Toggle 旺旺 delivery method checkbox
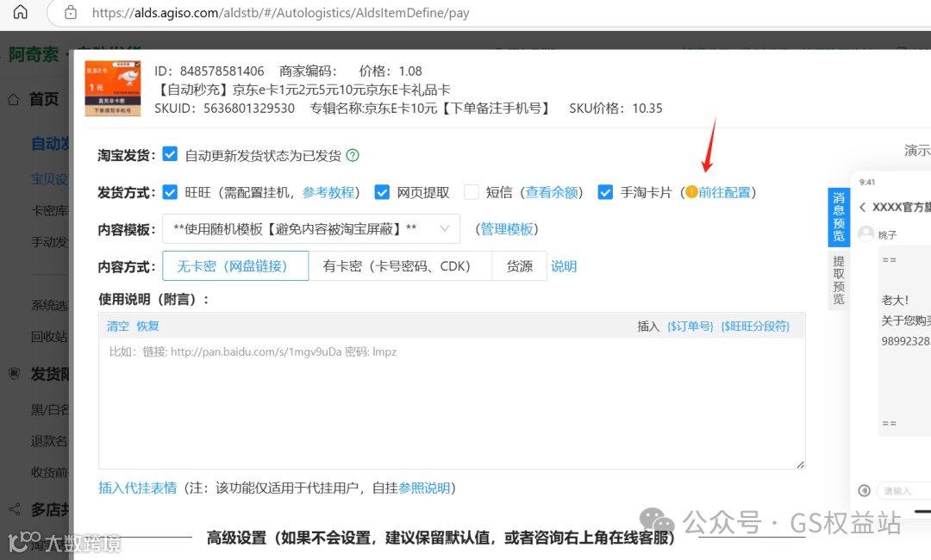The width and height of the screenshot is (931, 560). pos(170,191)
